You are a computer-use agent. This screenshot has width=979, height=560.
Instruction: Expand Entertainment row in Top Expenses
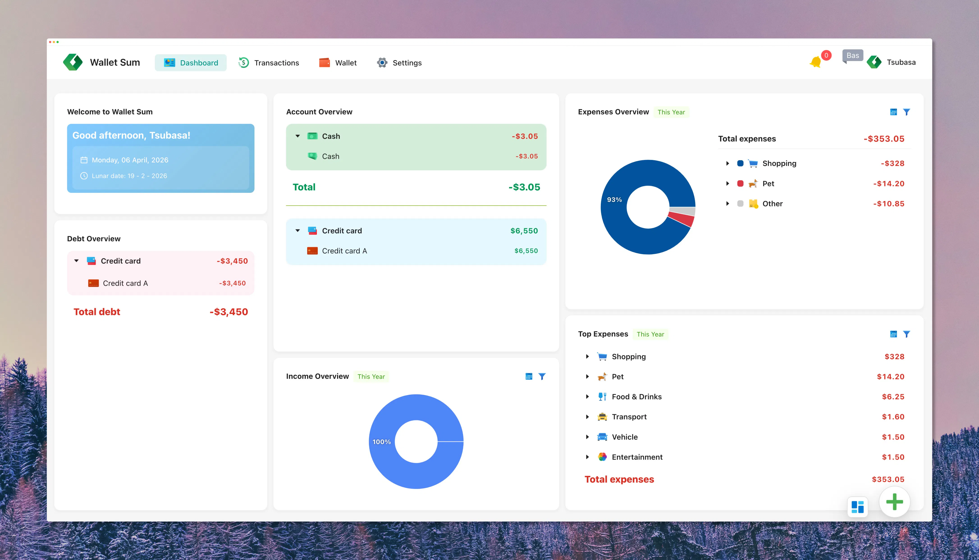click(x=587, y=457)
